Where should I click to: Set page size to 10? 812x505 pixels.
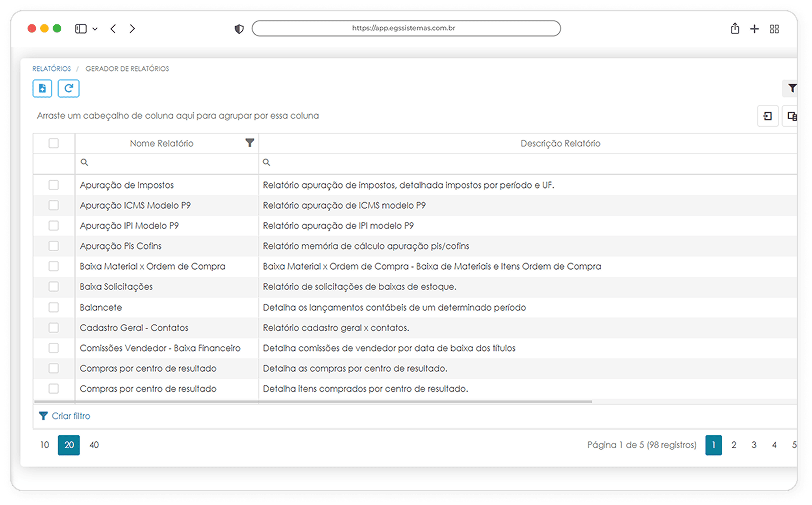pos(44,445)
